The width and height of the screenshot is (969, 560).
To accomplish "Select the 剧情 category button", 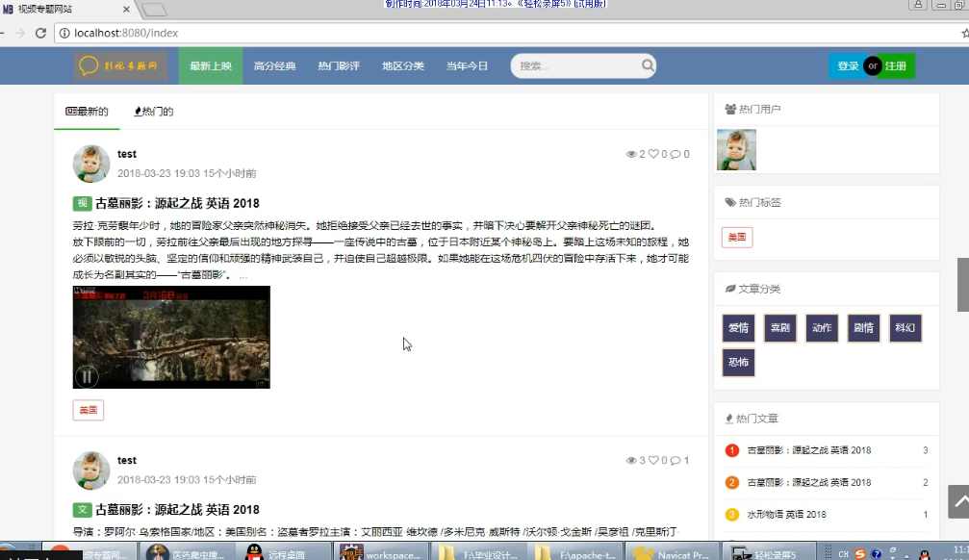I will [x=863, y=327].
